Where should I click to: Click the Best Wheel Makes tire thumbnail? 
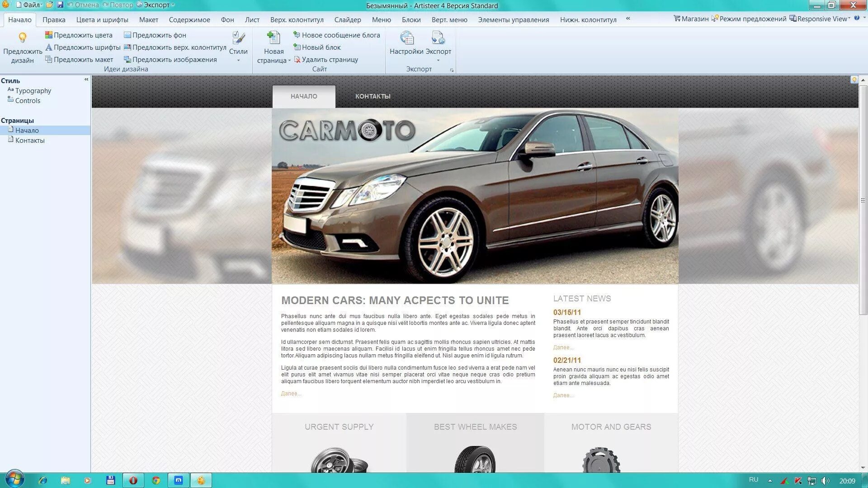(475, 459)
